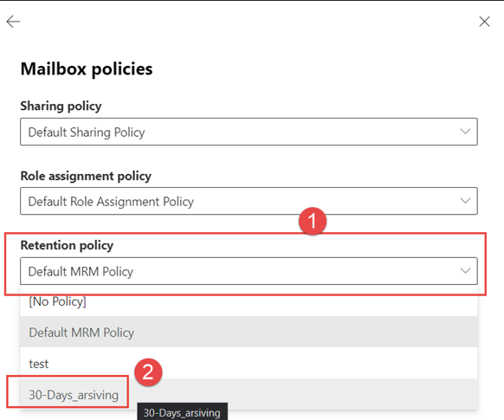Screen dimensions: 504x420
Task: Click the chevron arrow in Sharing policy field
Action: click(465, 132)
